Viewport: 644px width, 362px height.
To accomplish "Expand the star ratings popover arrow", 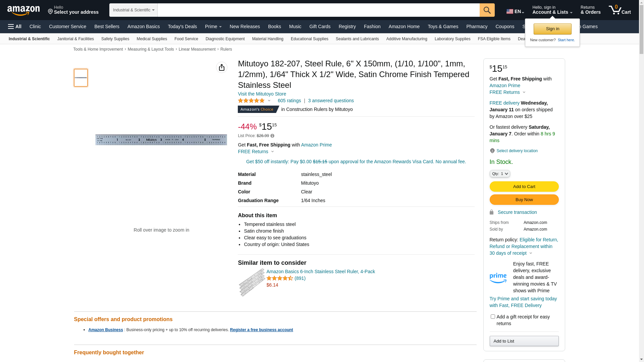I will [x=269, y=101].
